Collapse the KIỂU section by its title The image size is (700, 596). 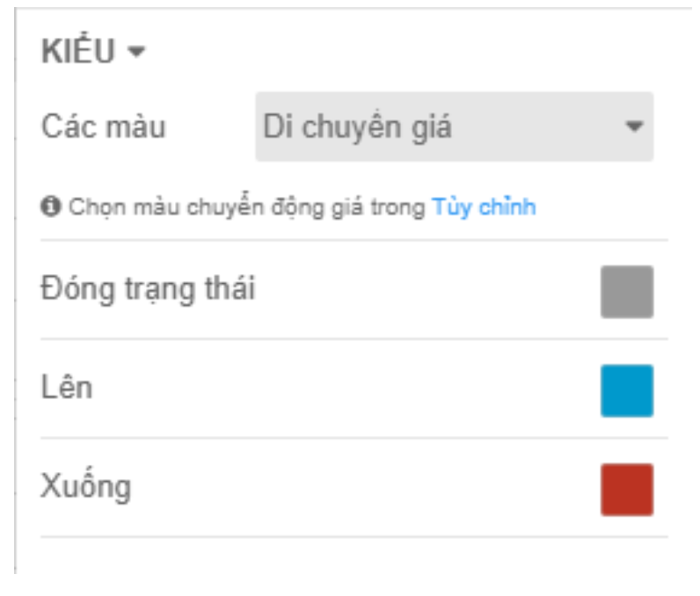[77, 53]
